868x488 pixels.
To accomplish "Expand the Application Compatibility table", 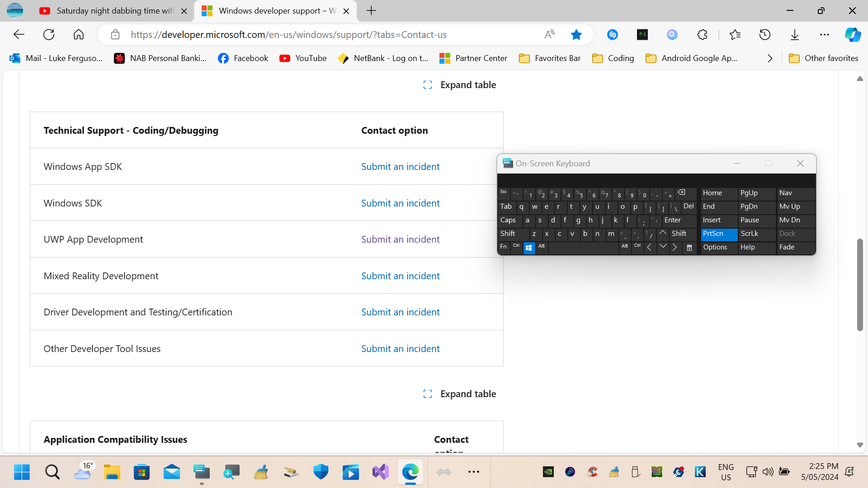I will pos(459,394).
